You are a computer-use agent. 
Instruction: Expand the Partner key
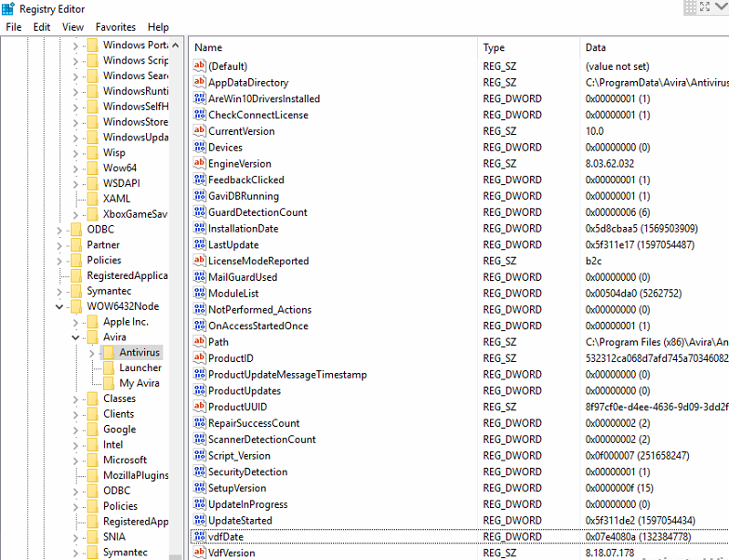tap(60, 245)
